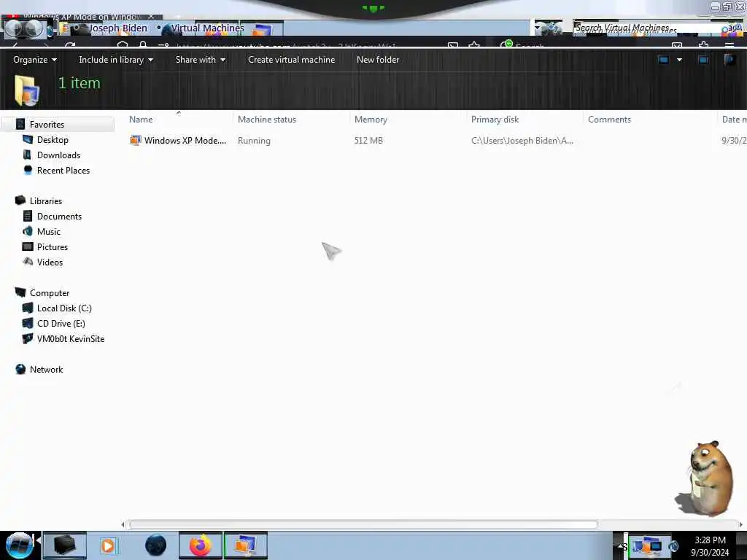Image resolution: width=747 pixels, height=560 pixels.
Task: Click the Search Virtual Machines field
Action: pos(650,28)
